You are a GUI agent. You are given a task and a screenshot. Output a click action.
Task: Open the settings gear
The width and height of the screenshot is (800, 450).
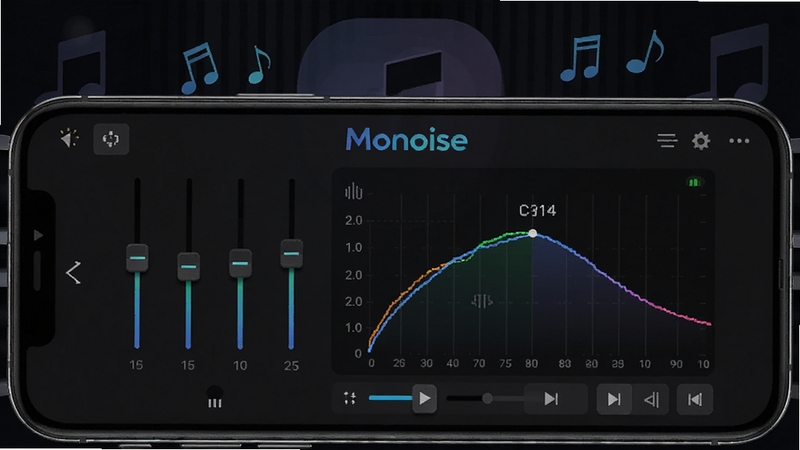[701, 141]
